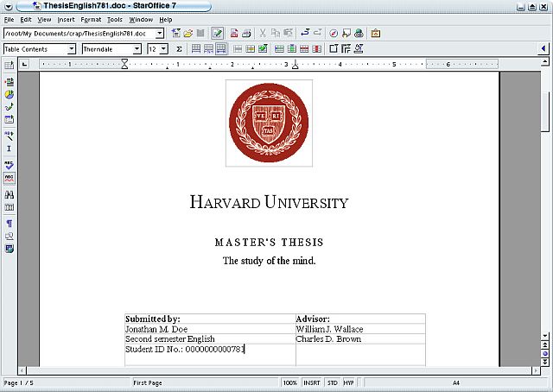
Task: Open the Hyperlink Dialog icon
Action: point(359,34)
